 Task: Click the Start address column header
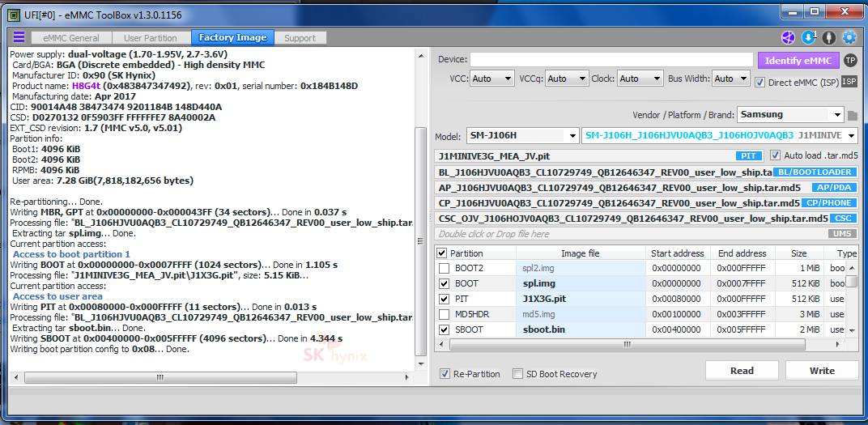tap(679, 253)
